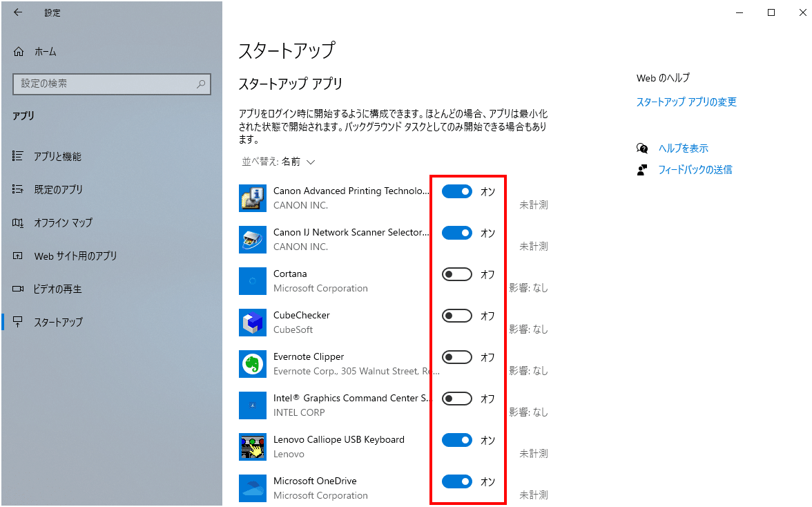Open オフライン マップ in the sidebar
This screenshot has width=812, height=507.
pyautogui.click(x=64, y=222)
